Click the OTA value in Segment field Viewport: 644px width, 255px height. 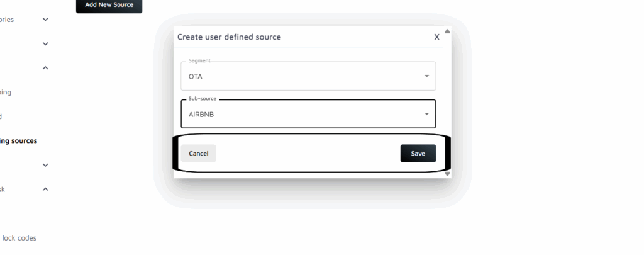196,77
